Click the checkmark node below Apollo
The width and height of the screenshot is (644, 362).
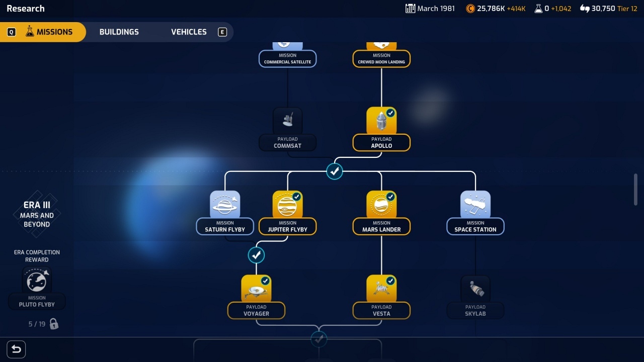335,171
